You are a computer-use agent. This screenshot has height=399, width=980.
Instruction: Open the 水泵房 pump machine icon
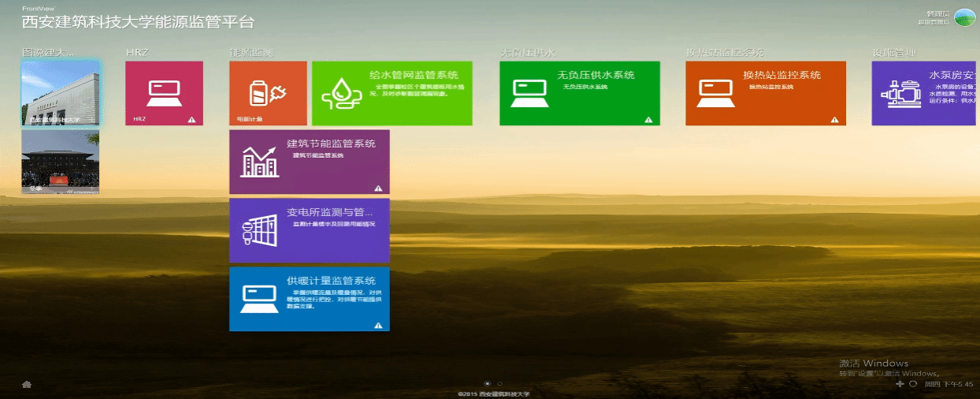tap(901, 92)
